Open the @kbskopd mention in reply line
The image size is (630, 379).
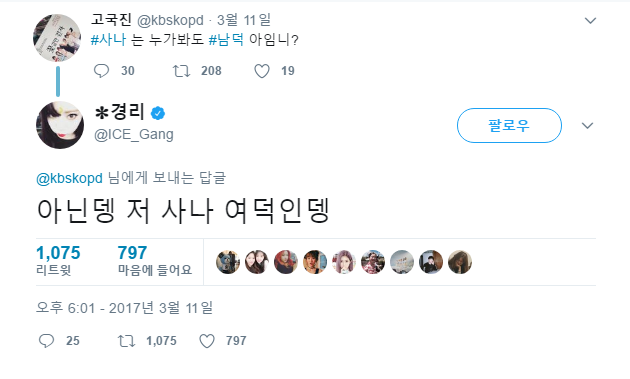tap(70, 178)
